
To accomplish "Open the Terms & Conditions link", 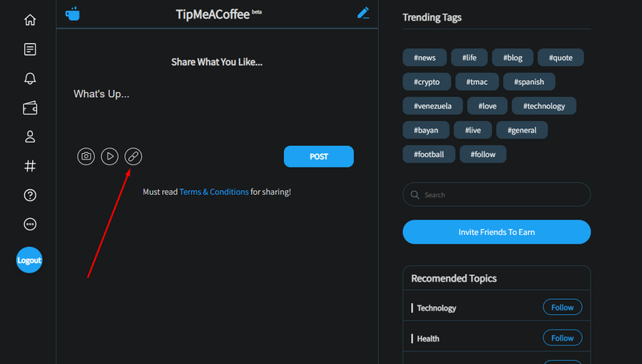I will click(x=213, y=192).
